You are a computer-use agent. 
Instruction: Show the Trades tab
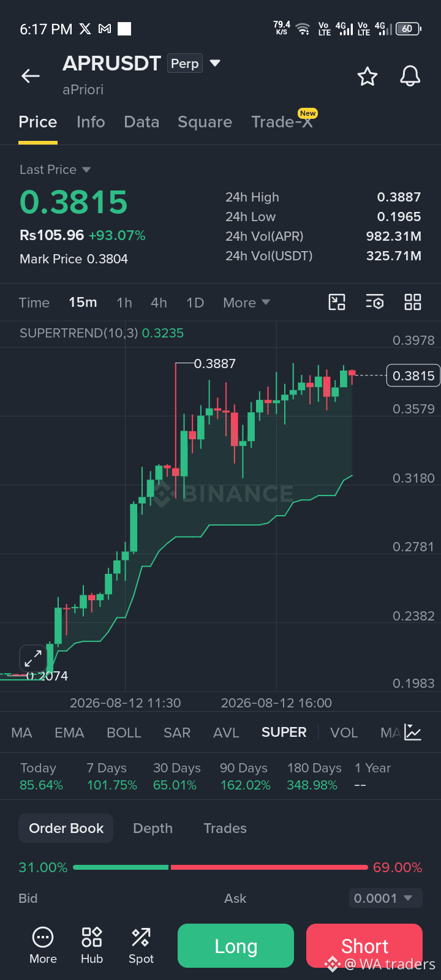click(225, 828)
